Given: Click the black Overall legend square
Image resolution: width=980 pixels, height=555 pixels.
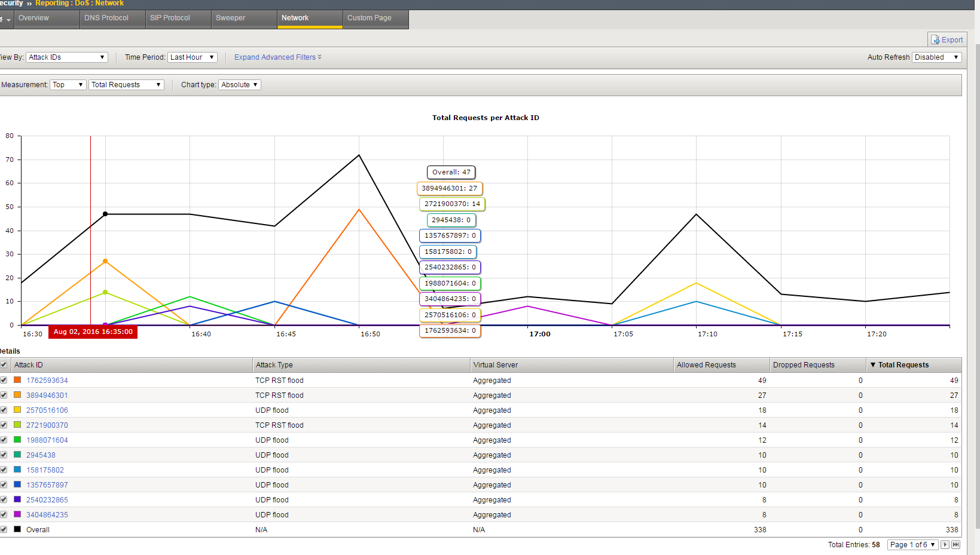Looking at the screenshot, I should (17, 529).
